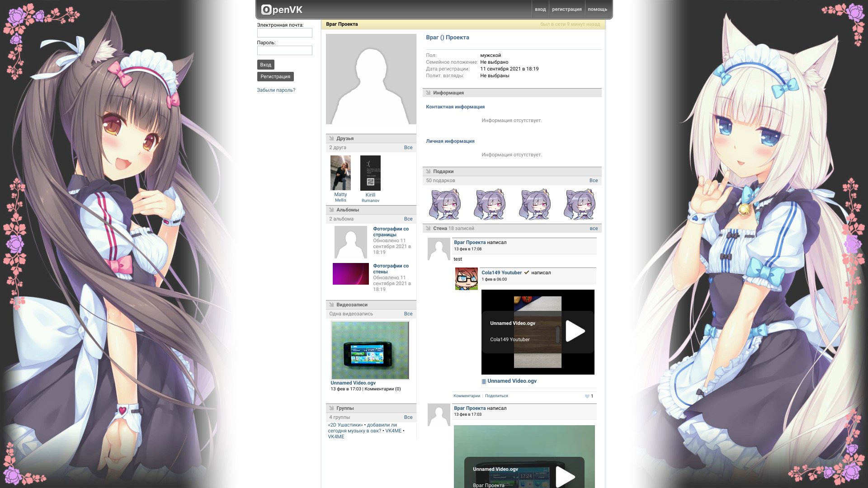Image resolution: width=868 pixels, height=488 pixels.
Task: Click the last gift sticker in the row
Action: 580,204
